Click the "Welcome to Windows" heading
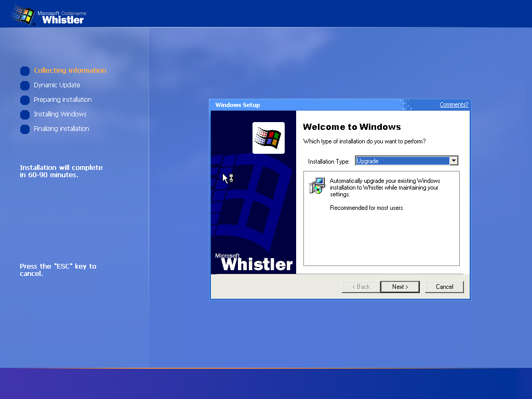This screenshot has width=532, height=399. tap(352, 127)
